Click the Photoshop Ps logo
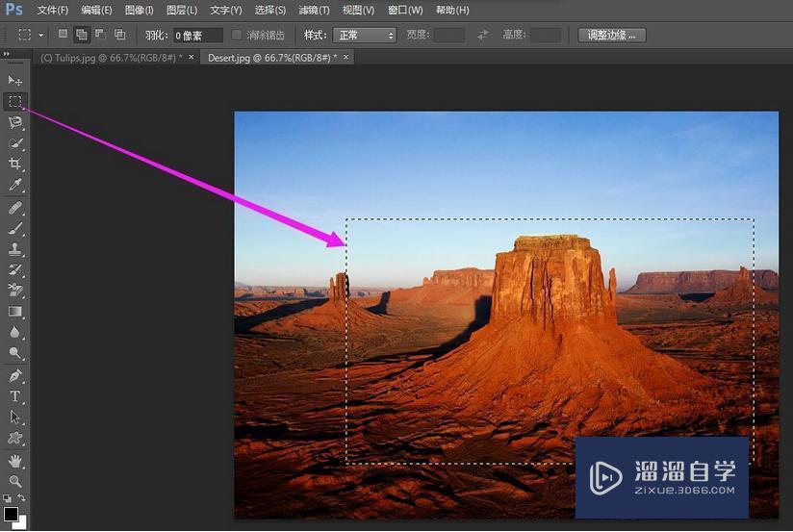Screen dimensions: 793x532 13,9
